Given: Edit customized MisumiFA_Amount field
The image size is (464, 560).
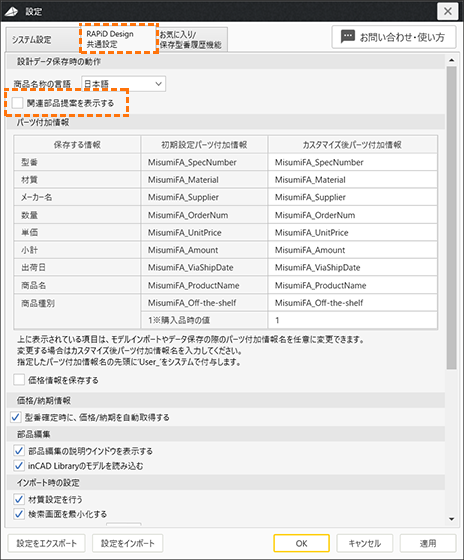Looking at the screenshot, I should pyautogui.click(x=353, y=250).
